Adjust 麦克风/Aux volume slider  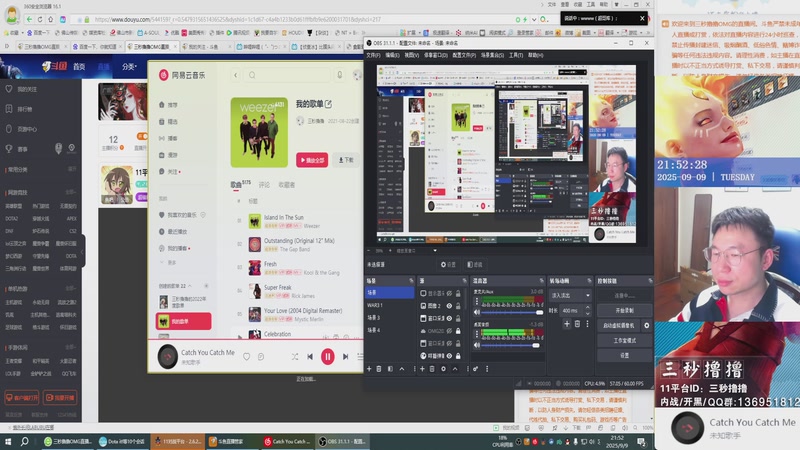pyautogui.click(x=512, y=312)
